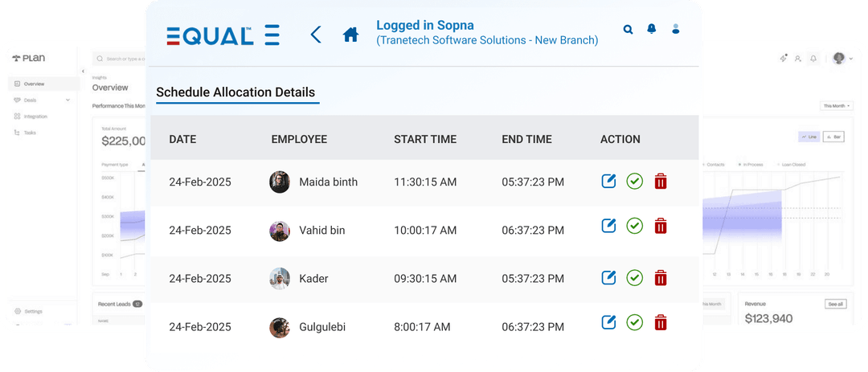The width and height of the screenshot is (868, 372).
Task: Approve Kader's schedule with the checkmark
Action: pyautogui.click(x=635, y=278)
